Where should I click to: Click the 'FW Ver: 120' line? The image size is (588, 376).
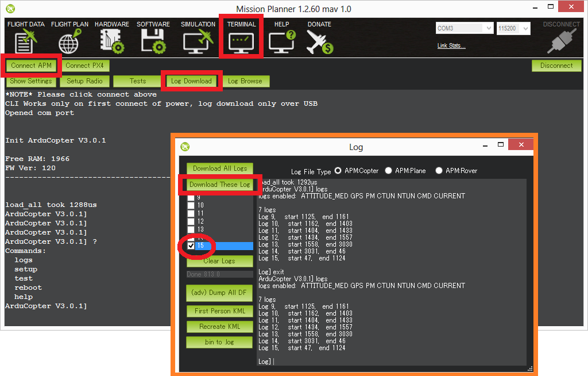tap(30, 168)
